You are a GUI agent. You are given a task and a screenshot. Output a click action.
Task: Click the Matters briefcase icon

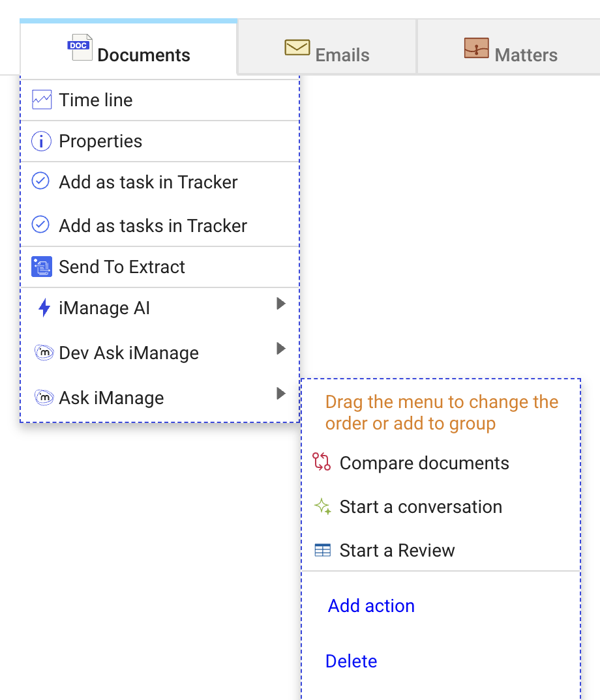(x=477, y=47)
